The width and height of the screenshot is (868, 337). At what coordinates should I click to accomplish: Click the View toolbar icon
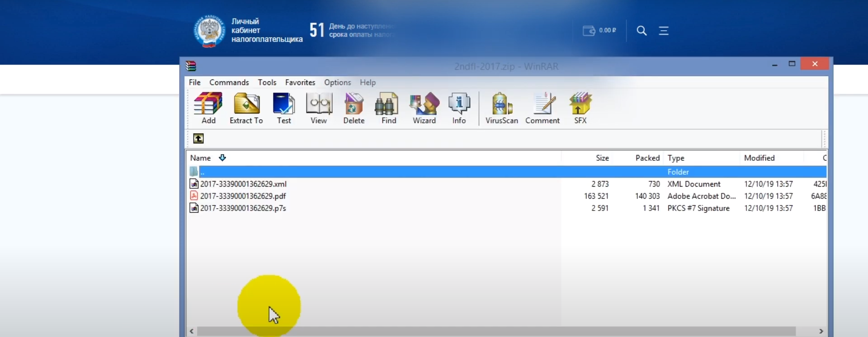tap(319, 108)
